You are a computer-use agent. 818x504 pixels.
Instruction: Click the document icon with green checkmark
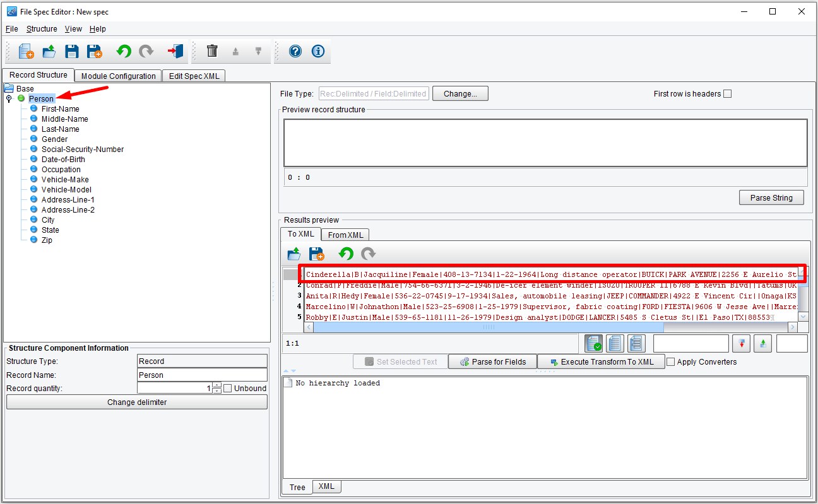pos(593,343)
